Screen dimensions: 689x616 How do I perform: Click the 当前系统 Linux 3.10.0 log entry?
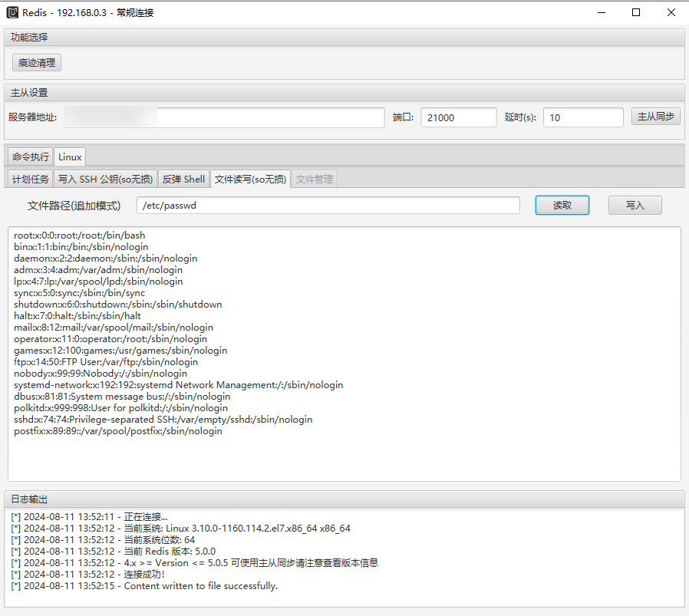pyautogui.click(x=180, y=528)
